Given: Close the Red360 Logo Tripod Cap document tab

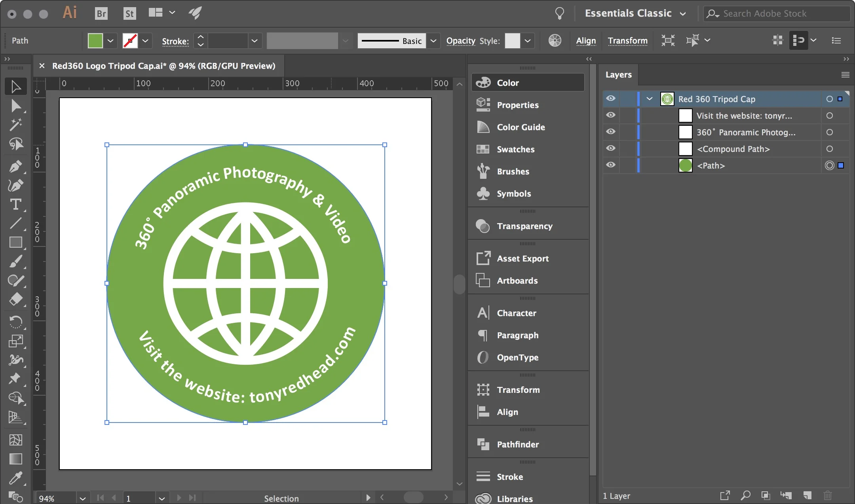Looking at the screenshot, I should pyautogui.click(x=42, y=66).
